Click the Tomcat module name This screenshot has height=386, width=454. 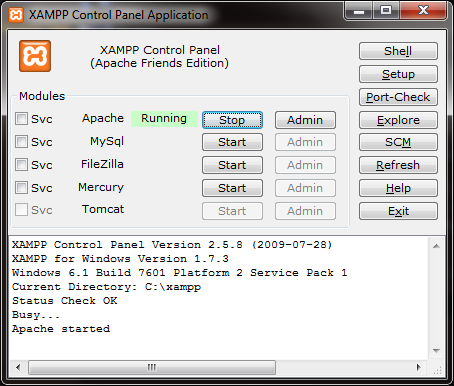pos(103,209)
